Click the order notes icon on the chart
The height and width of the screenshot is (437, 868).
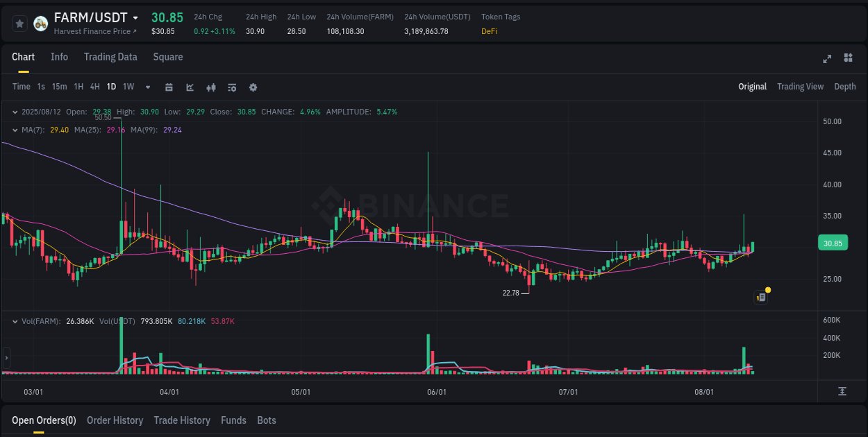tap(760, 297)
